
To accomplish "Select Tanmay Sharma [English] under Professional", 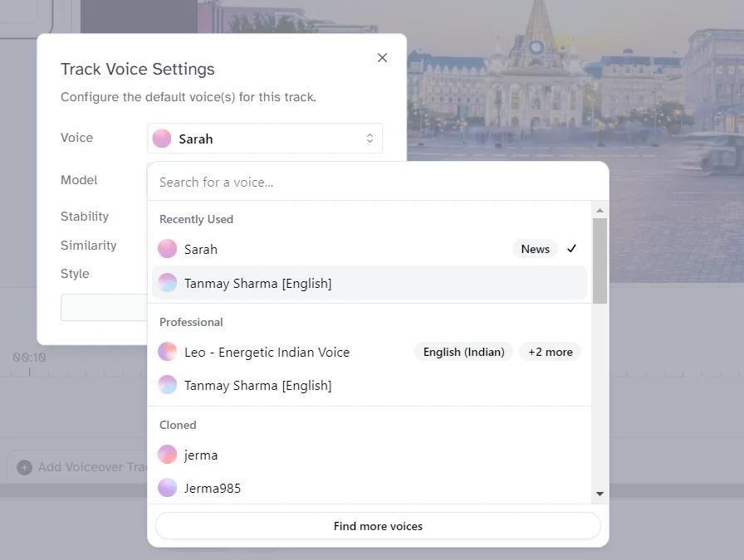I will click(x=370, y=386).
